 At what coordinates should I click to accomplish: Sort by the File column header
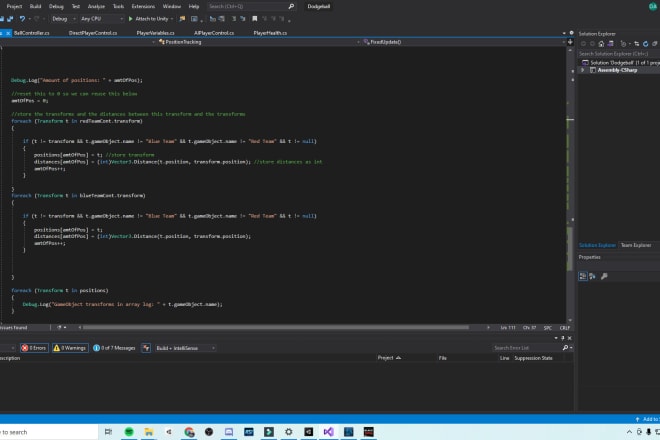[x=442, y=358]
